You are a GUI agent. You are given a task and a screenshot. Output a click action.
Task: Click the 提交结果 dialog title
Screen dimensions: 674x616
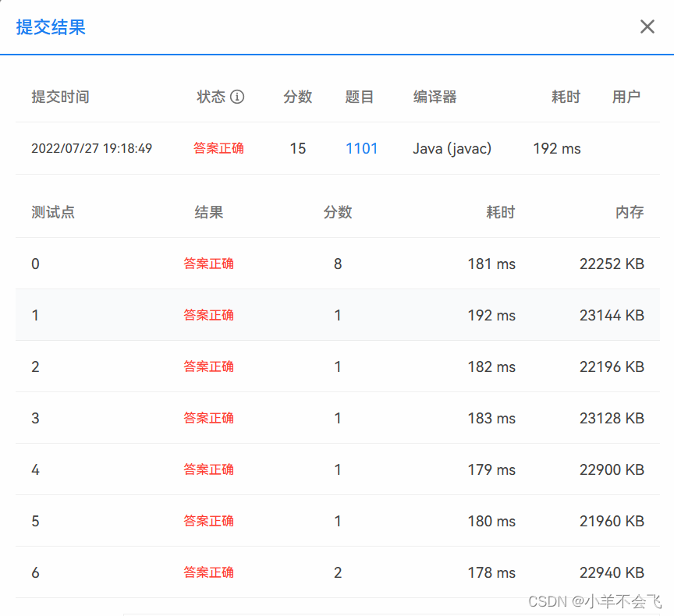51,27
